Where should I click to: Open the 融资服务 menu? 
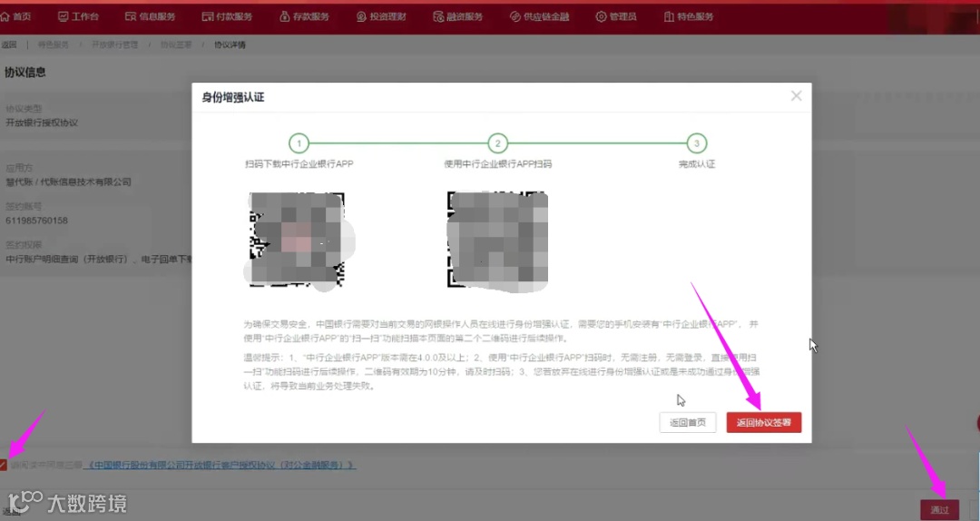point(458,16)
